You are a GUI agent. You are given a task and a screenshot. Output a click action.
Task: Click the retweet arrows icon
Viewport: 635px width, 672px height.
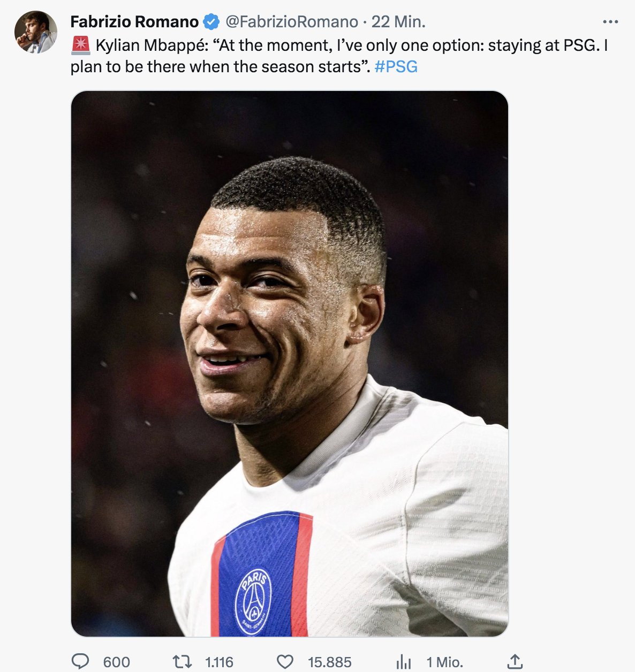tap(182, 662)
